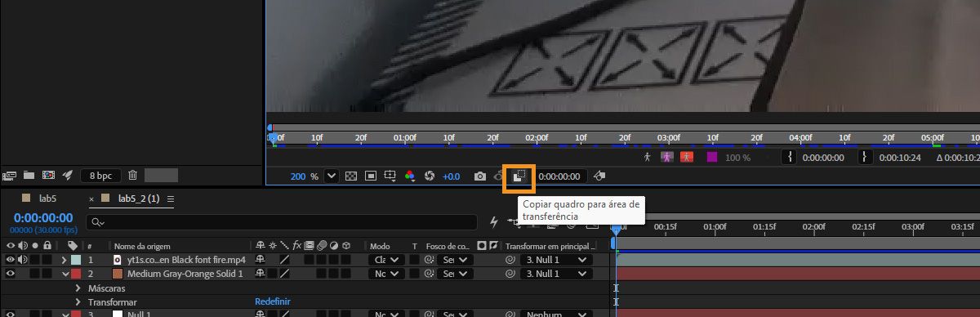Toggle lock box for layer 2
Viewport: 980px width, 317px height.
(x=47, y=274)
